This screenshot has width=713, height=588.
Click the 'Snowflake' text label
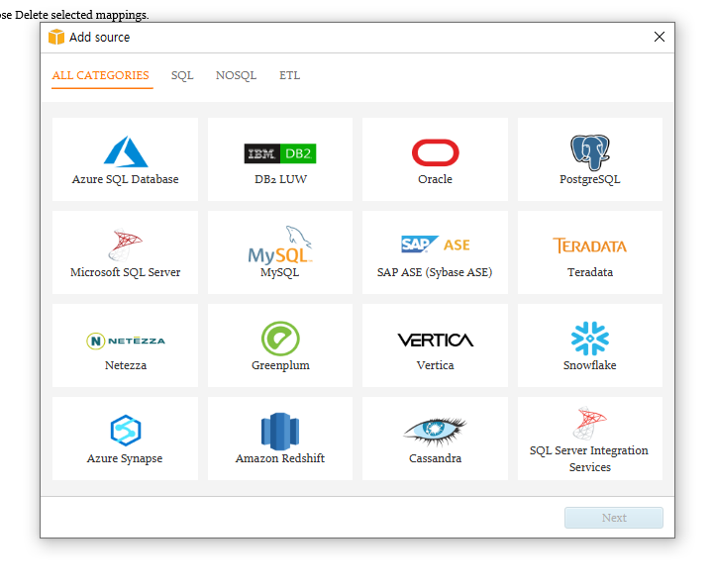point(590,366)
